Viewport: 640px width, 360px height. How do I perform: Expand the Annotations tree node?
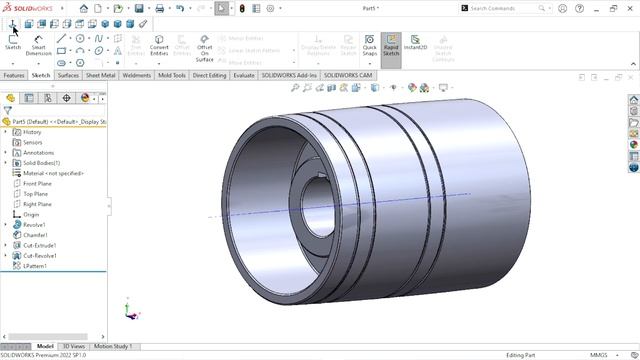tap(5, 153)
